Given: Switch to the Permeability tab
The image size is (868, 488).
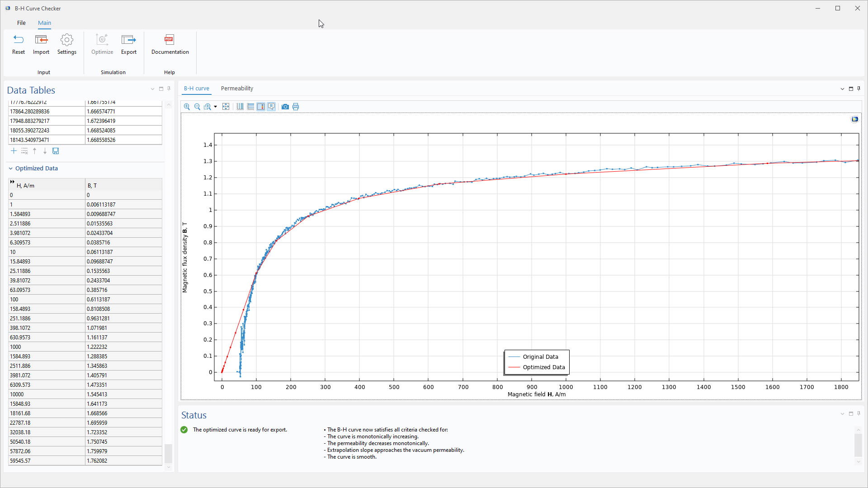Looking at the screenshot, I should pos(236,88).
